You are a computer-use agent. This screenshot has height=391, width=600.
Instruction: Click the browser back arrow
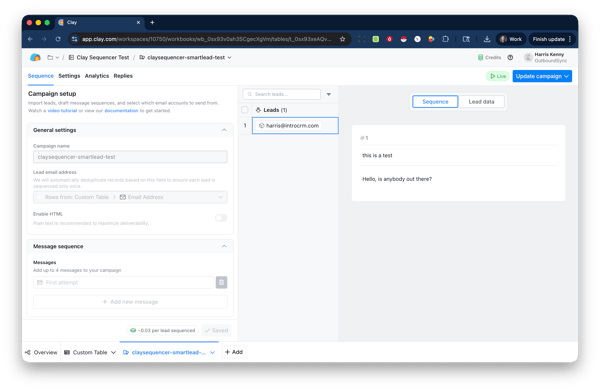(x=30, y=39)
